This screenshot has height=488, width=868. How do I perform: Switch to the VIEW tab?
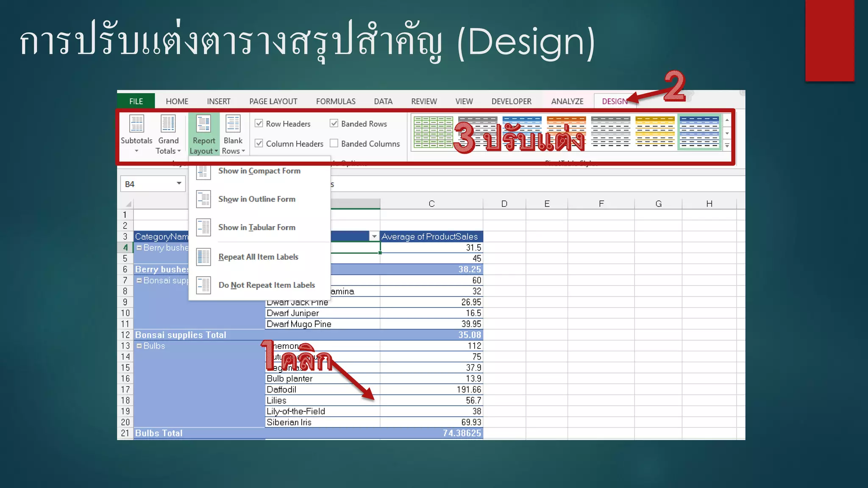pos(464,101)
